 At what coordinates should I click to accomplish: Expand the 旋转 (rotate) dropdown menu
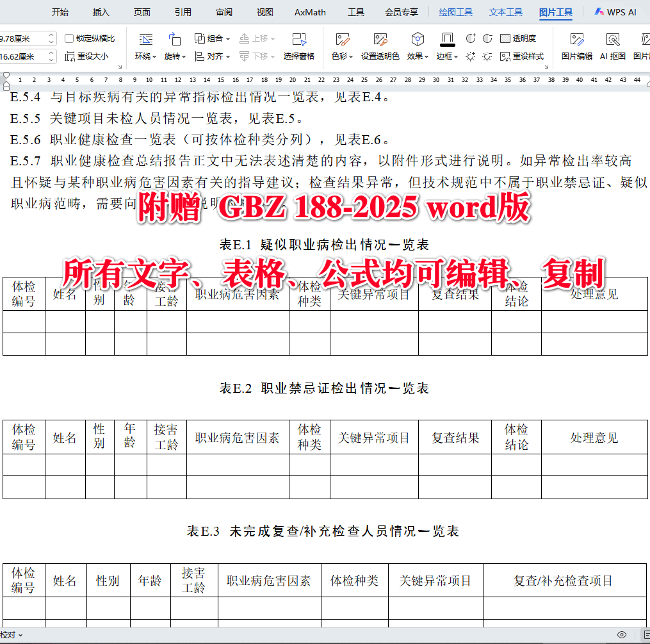tap(172, 56)
